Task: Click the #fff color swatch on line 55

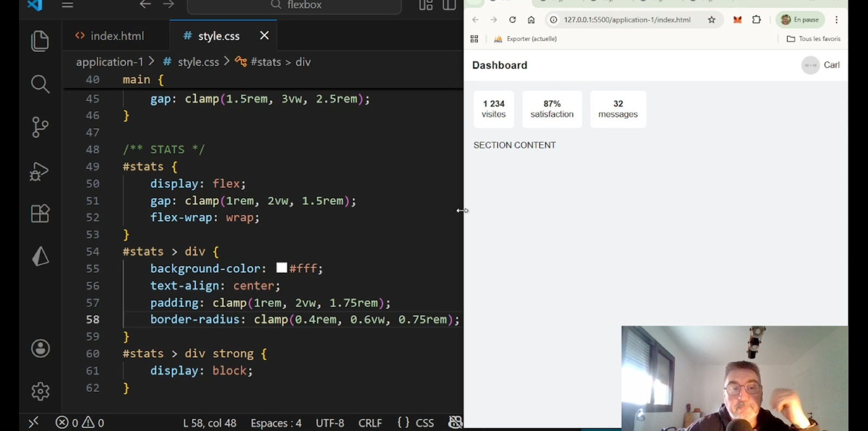Action: click(x=282, y=268)
